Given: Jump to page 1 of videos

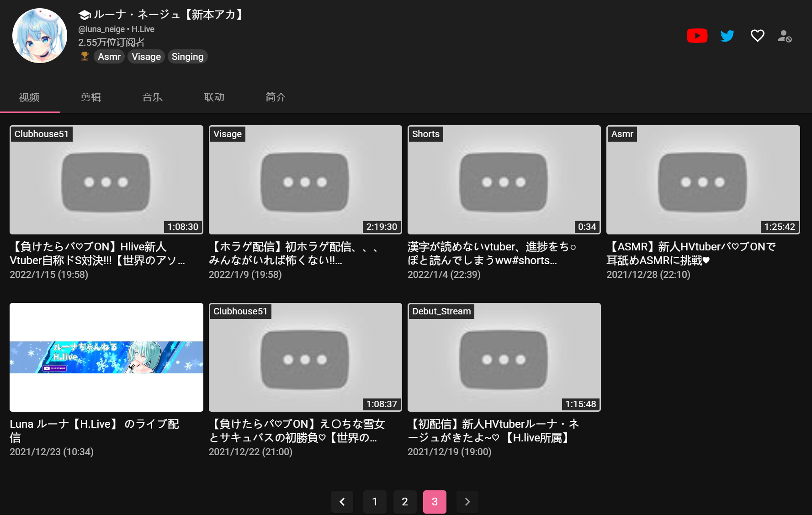Looking at the screenshot, I should click(375, 502).
